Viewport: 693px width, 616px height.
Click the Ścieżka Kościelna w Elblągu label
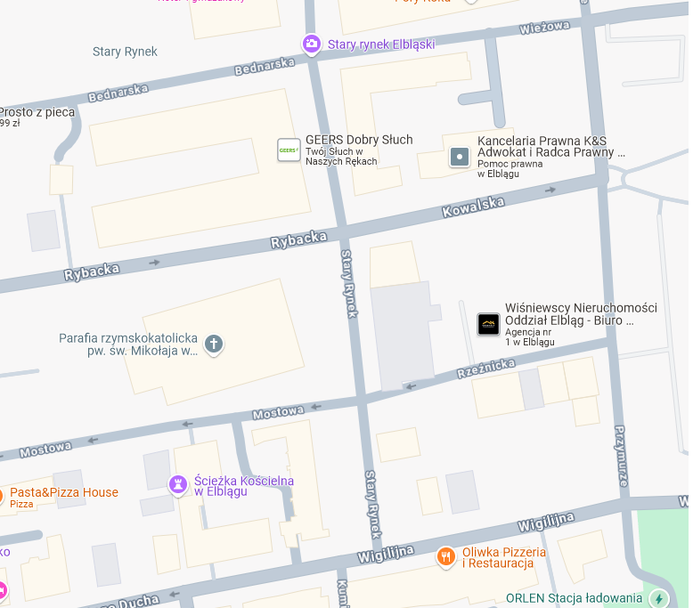coord(244,486)
